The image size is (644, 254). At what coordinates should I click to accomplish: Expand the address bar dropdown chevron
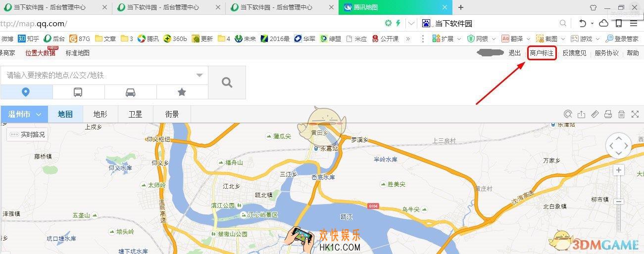(x=412, y=23)
